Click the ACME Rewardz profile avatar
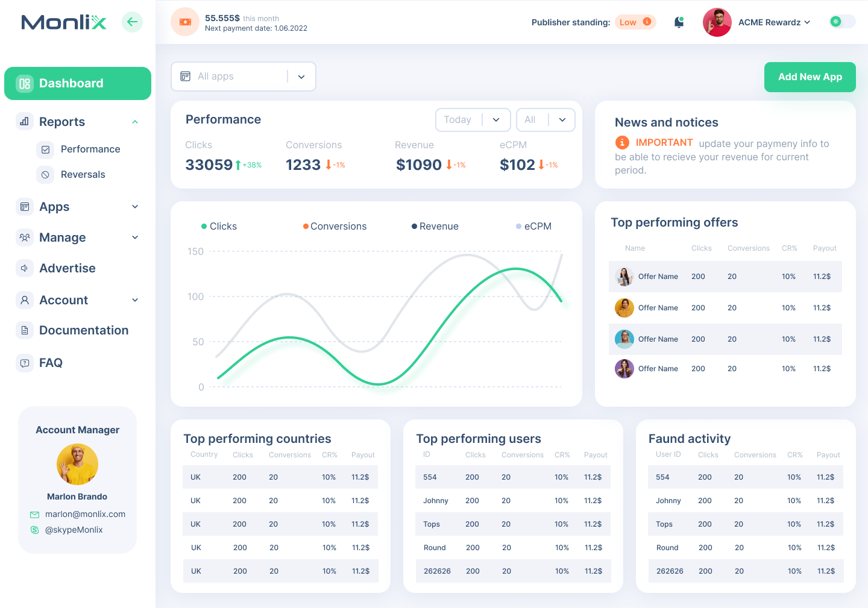The image size is (868, 608). (717, 22)
